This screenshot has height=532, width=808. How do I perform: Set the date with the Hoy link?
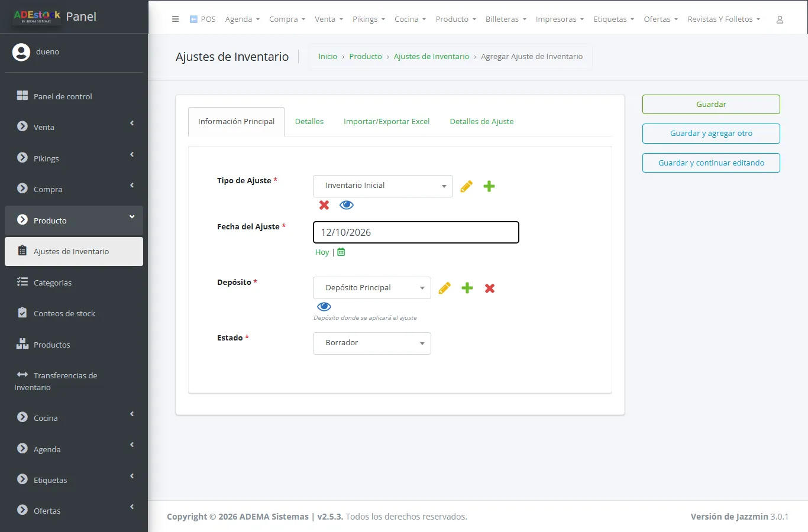click(x=322, y=252)
